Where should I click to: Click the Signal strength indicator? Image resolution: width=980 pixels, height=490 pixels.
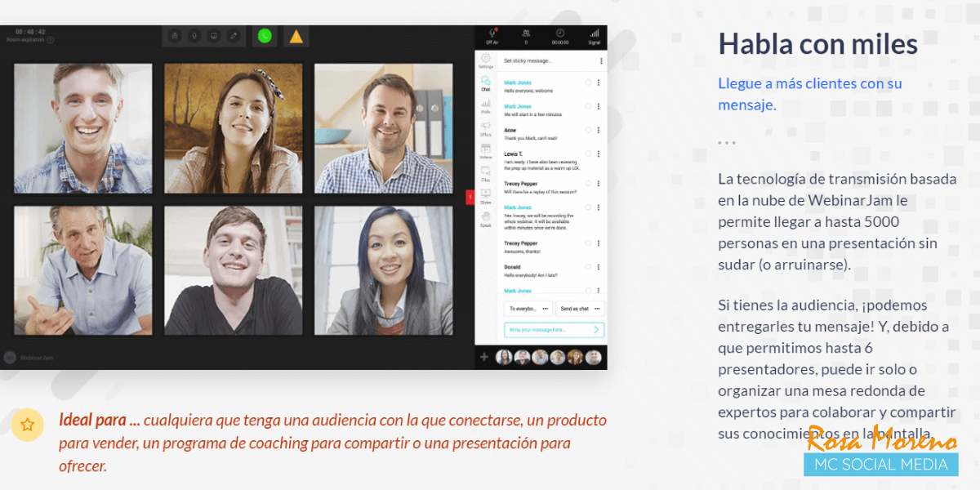(x=594, y=36)
